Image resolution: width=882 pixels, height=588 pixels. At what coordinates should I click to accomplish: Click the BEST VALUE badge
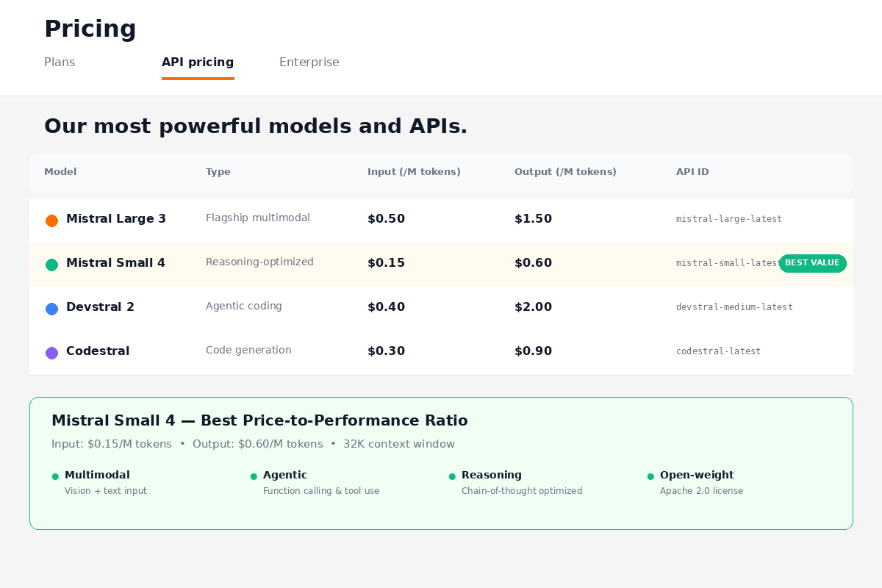click(812, 262)
